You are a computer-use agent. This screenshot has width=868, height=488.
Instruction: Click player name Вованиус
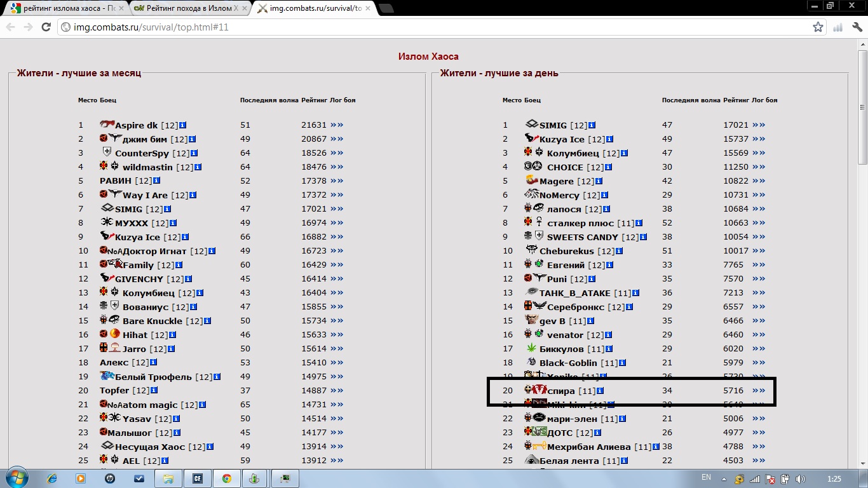(146, 307)
